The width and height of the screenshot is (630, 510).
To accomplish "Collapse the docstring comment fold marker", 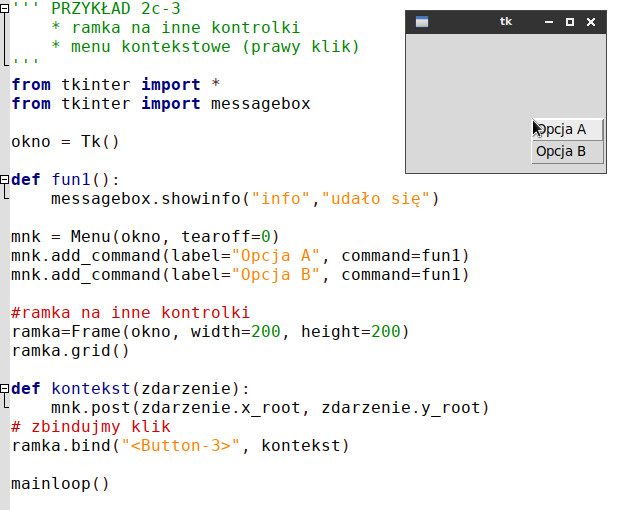I will pyautogui.click(x=4, y=8).
